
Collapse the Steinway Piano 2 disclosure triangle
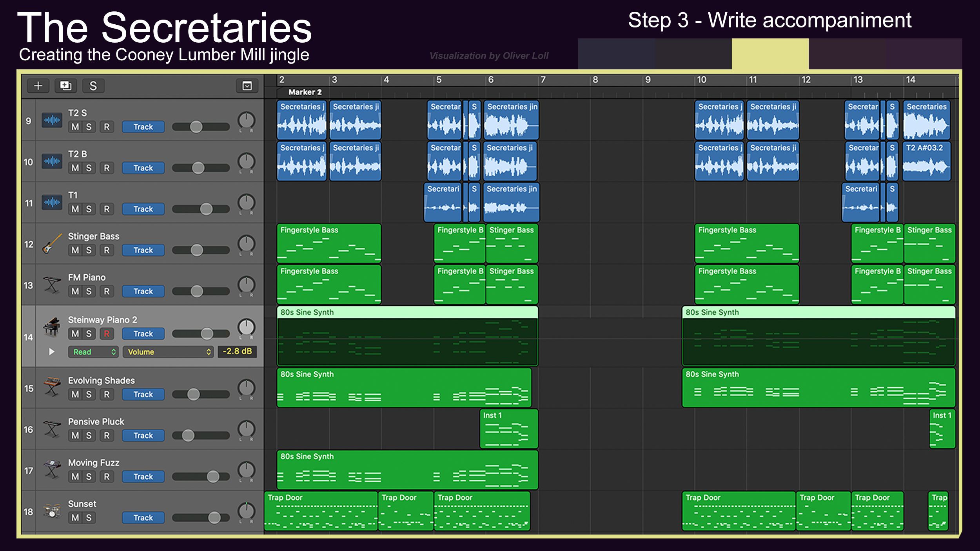click(x=51, y=352)
